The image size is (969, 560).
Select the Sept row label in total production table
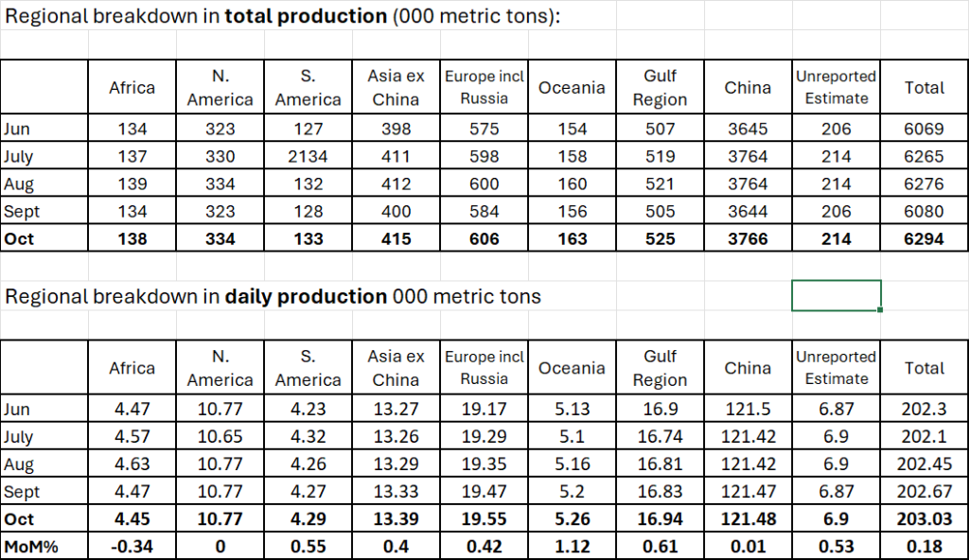click(44, 212)
